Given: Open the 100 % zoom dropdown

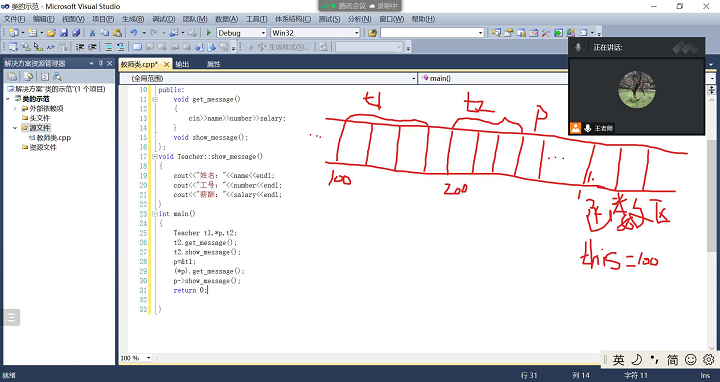Looking at the screenshot, I should tap(148, 358).
